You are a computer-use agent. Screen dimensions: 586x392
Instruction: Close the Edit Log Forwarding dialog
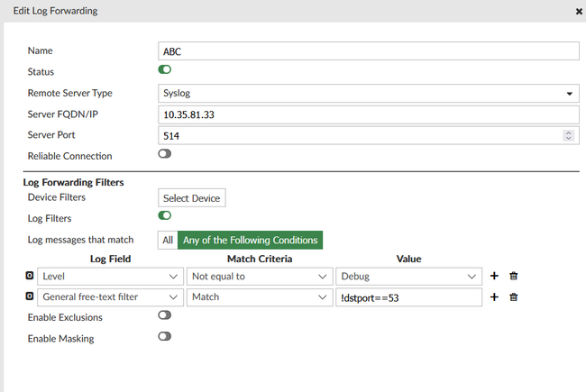(x=578, y=11)
